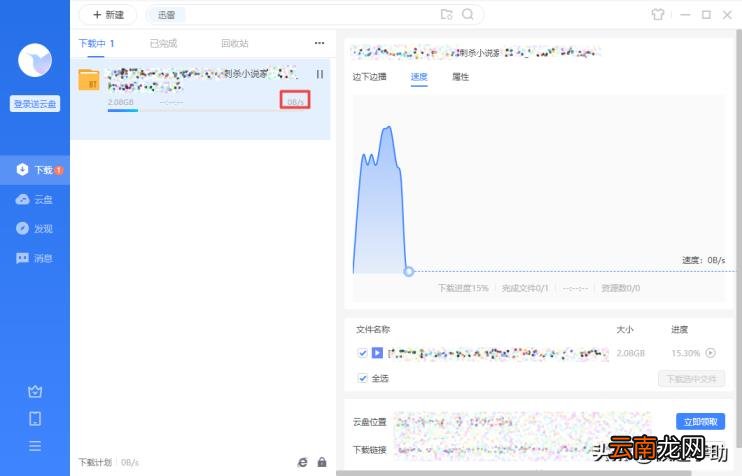The width and height of the screenshot is (742, 476).
Task: Click the 文件名称 column header
Action: point(373,329)
